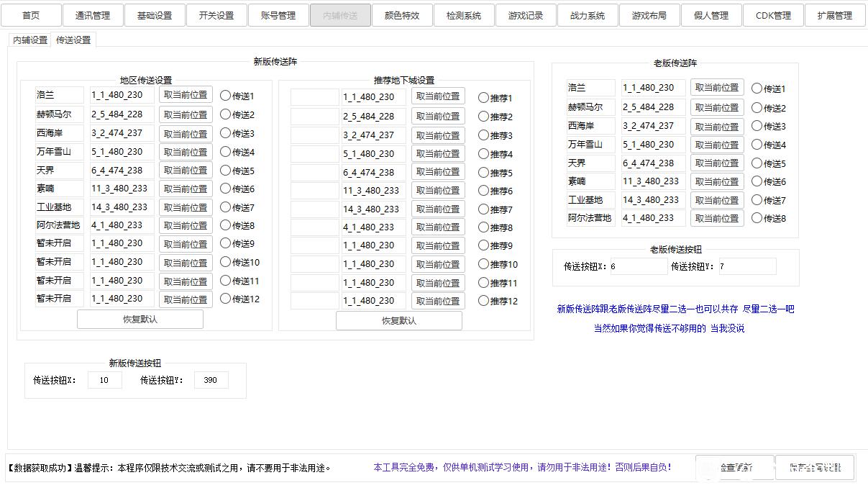Edit 万年雪山 coordinate field in 地区传送设置

point(122,152)
